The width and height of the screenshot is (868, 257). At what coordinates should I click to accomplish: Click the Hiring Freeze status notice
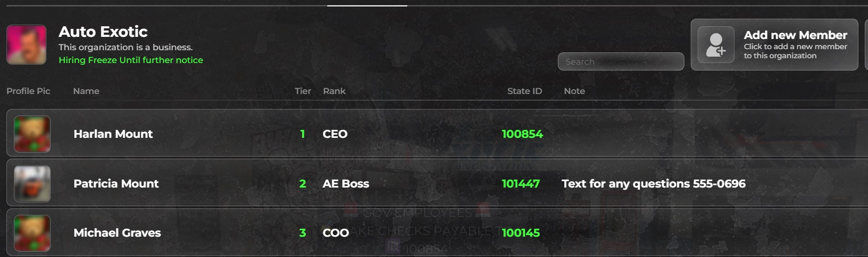click(x=131, y=60)
